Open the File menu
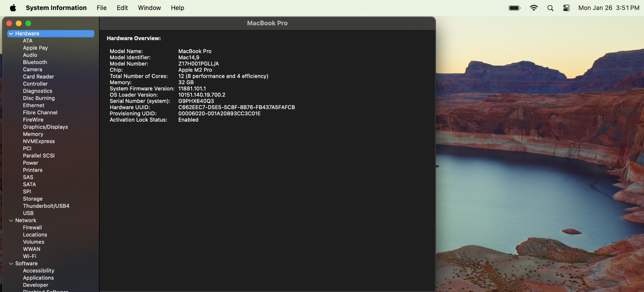 [x=102, y=8]
